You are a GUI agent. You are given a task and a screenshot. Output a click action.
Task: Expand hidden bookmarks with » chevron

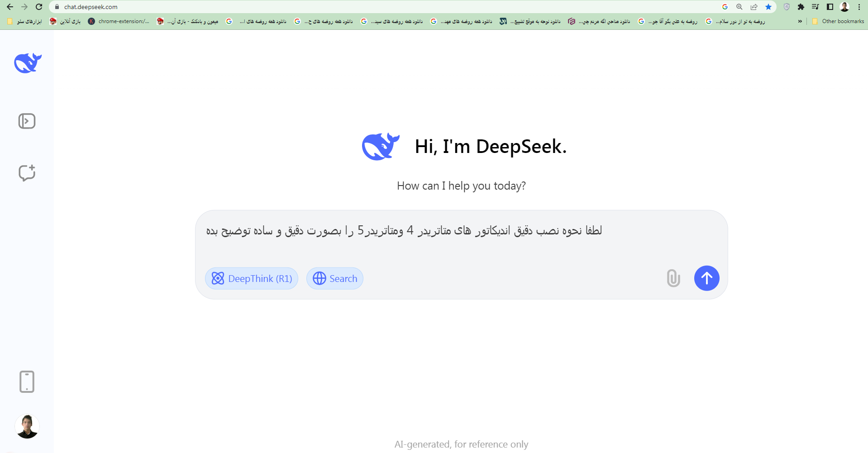click(x=800, y=21)
